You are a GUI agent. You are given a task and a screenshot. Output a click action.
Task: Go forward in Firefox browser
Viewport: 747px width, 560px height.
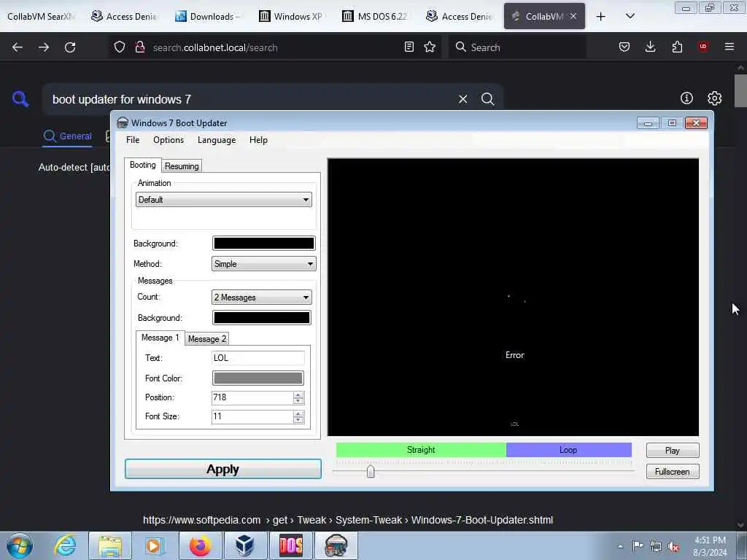(x=44, y=47)
